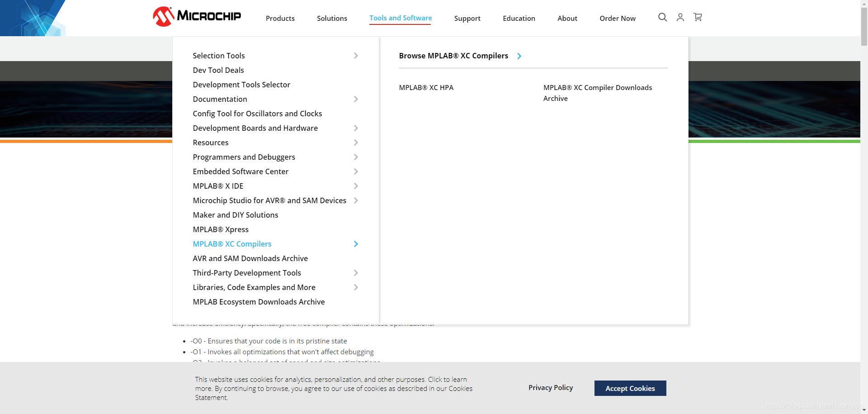Screen dimensions: 868x414
Task: Select Documentation menu entry
Action: tap(220, 99)
